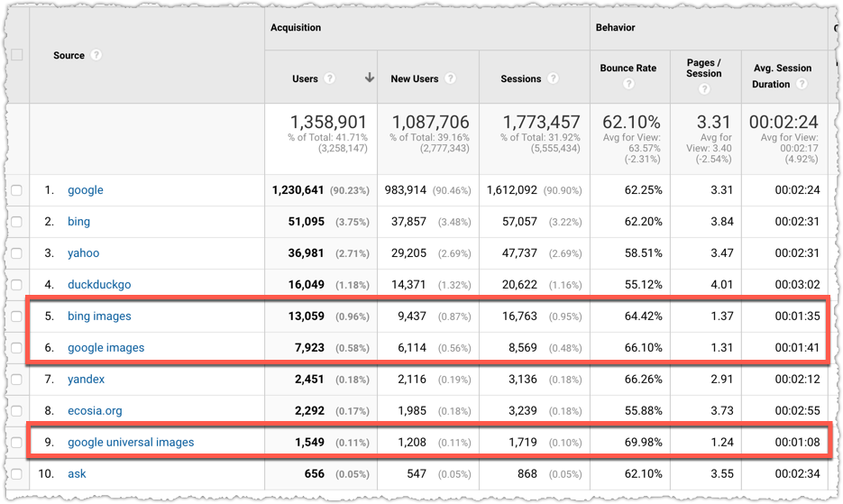
Task: Open help icon beside Users column
Action: pos(330,78)
